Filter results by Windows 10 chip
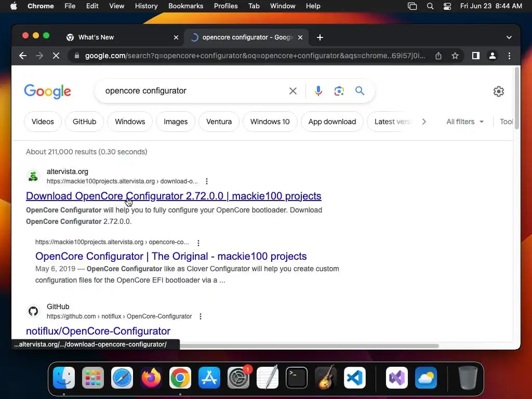532x399 pixels. pos(270,122)
